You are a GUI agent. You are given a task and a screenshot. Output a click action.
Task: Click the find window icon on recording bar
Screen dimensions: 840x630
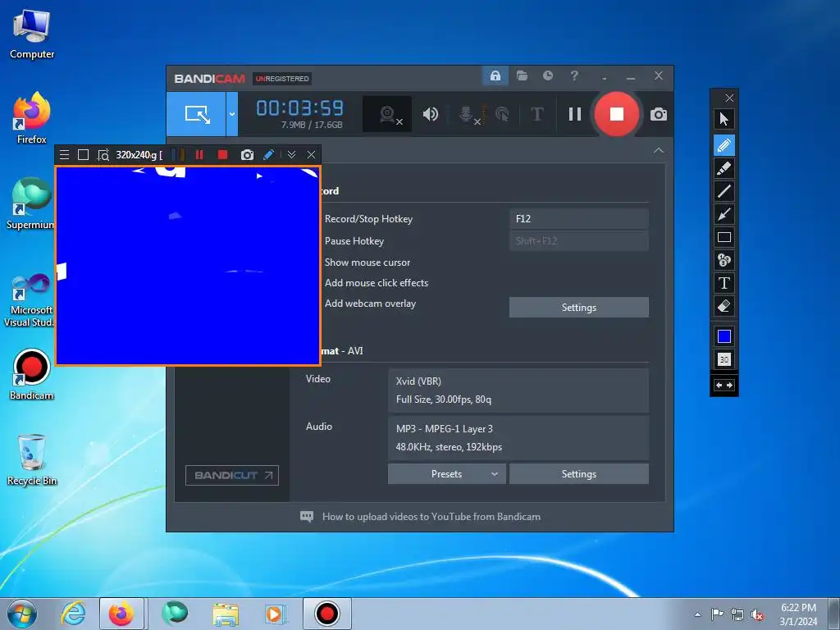pos(103,155)
